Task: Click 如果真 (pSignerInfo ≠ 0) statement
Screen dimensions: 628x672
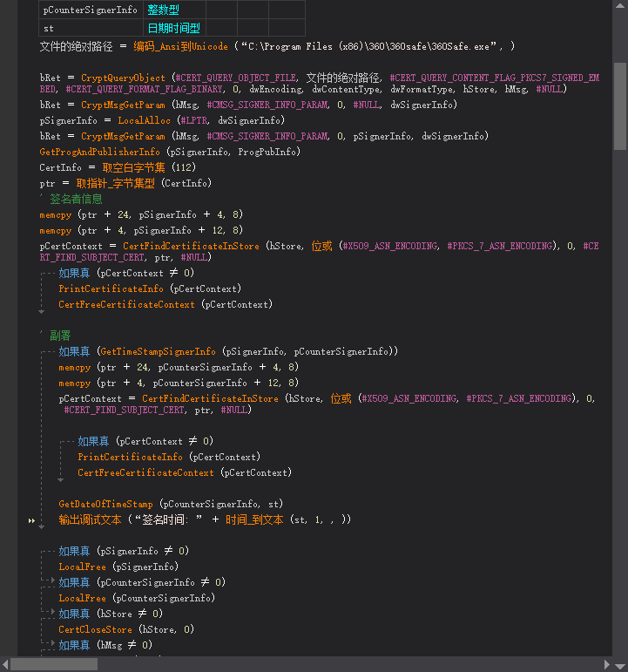Action: (x=124, y=551)
